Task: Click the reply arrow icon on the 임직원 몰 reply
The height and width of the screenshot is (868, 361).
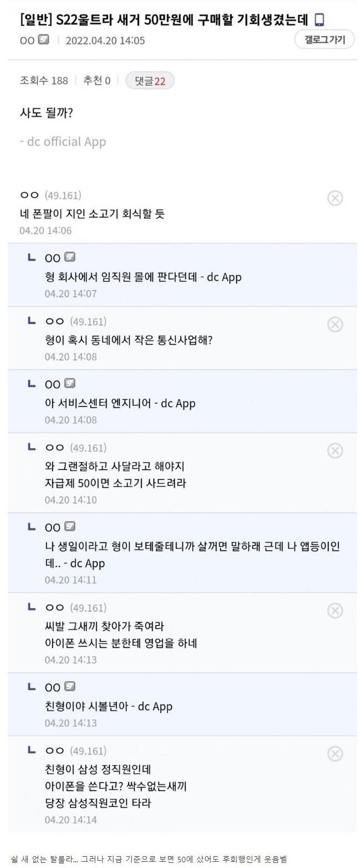Action: click(x=32, y=258)
